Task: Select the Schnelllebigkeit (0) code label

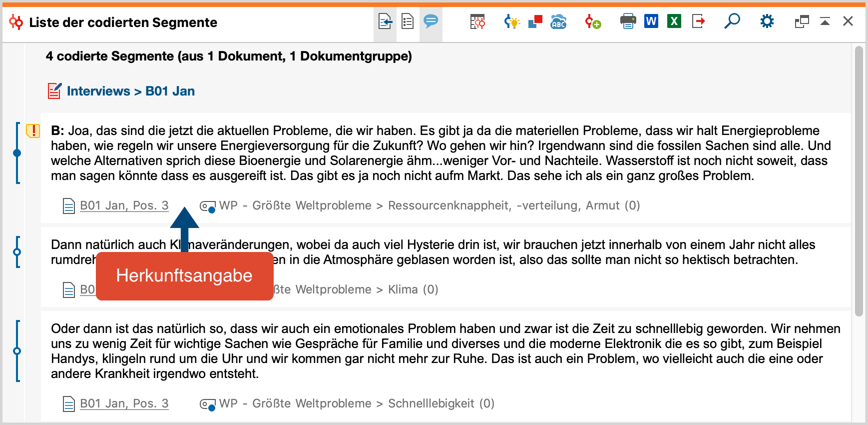Action: pos(441,403)
